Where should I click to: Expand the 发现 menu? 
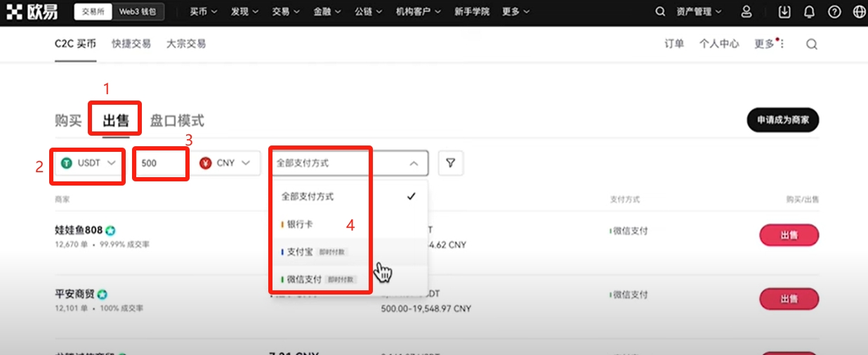[245, 12]
